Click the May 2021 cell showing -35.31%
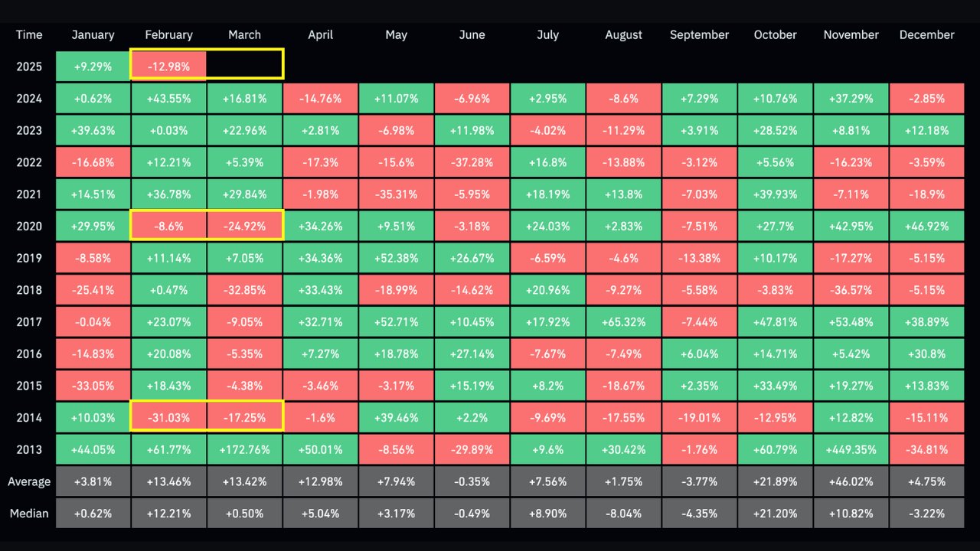The width and height of the screenshot is (980, 551). tap(396, 194)
